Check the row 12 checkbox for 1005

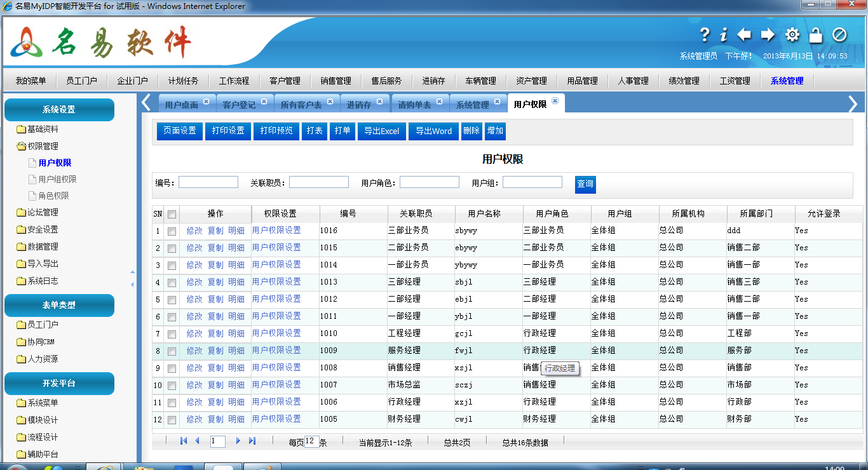pos(172,420)
